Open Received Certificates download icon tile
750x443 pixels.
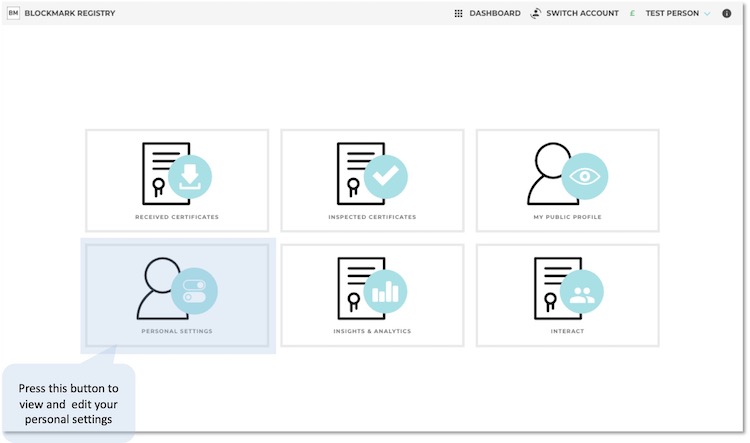[x=190, y=178]
